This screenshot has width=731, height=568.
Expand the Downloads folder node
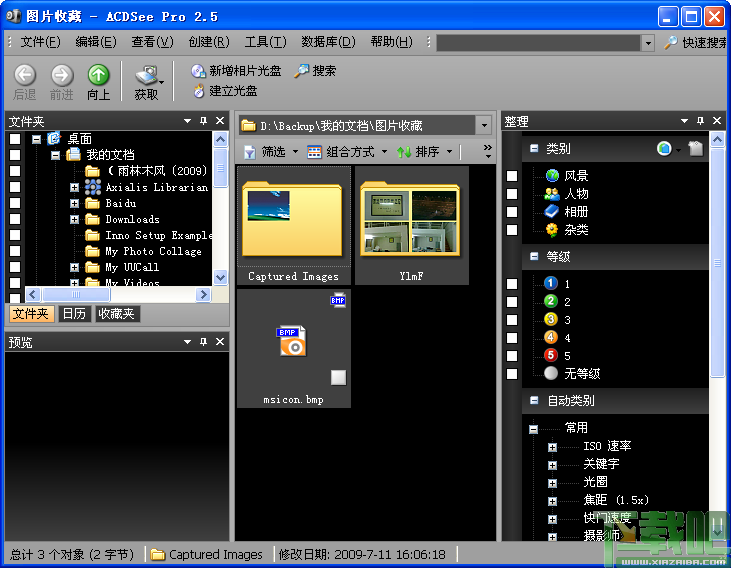74,219
